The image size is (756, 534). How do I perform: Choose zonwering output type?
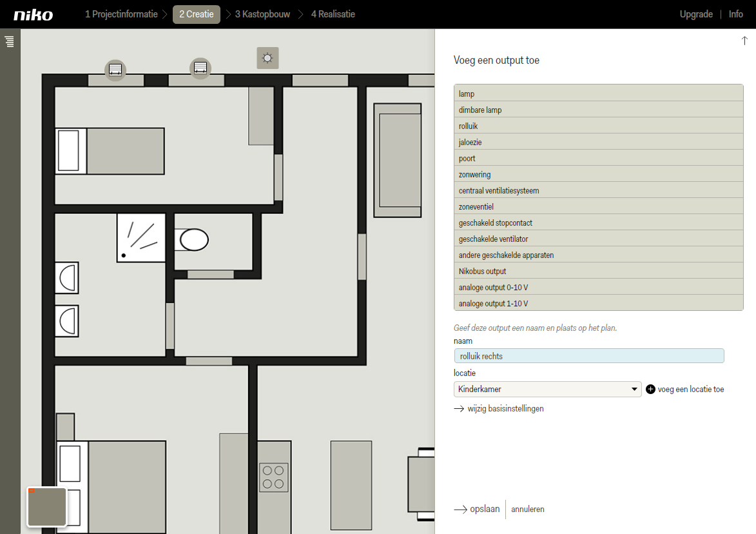click(598, 174)
